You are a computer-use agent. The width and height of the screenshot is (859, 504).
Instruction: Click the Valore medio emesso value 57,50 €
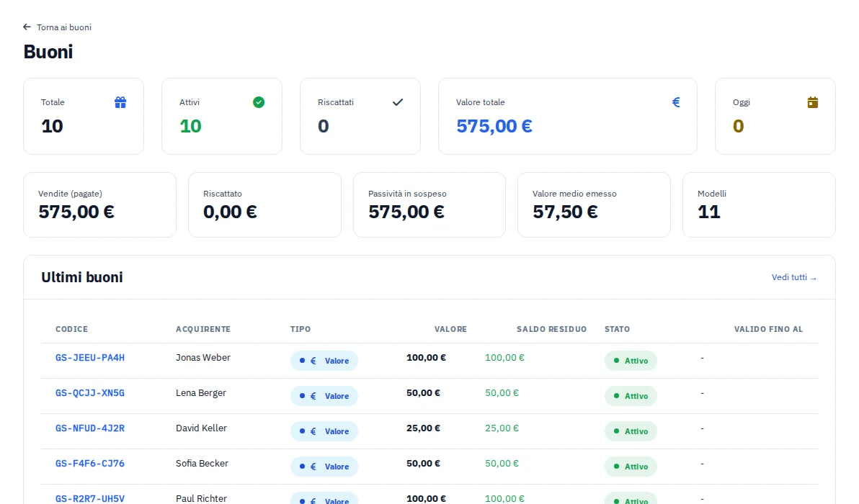tap(565, 212)
